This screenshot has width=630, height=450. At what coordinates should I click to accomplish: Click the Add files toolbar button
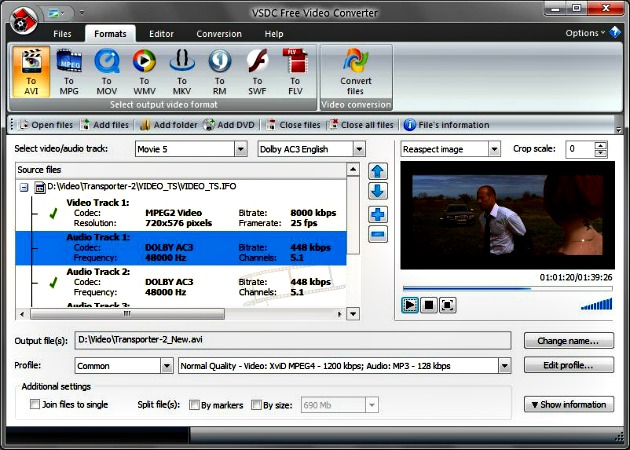click(x=104, y=125)
